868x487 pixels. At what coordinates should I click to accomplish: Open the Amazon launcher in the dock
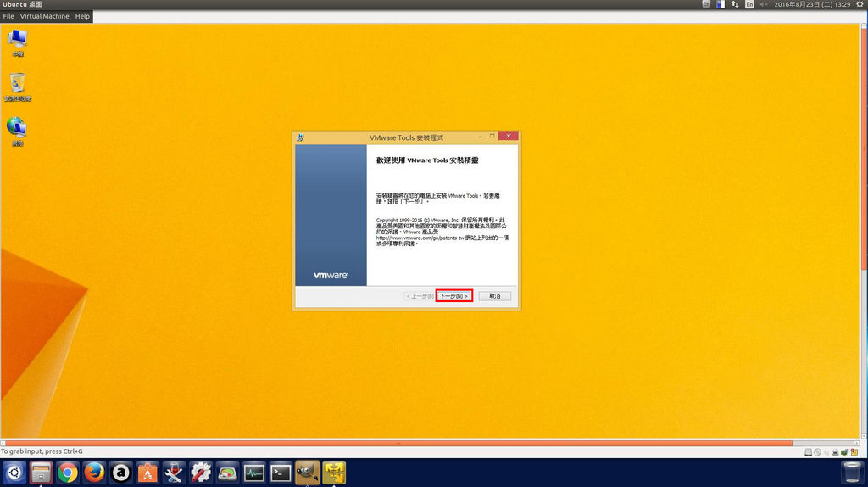pyautogui.click(x=120, y=473)
